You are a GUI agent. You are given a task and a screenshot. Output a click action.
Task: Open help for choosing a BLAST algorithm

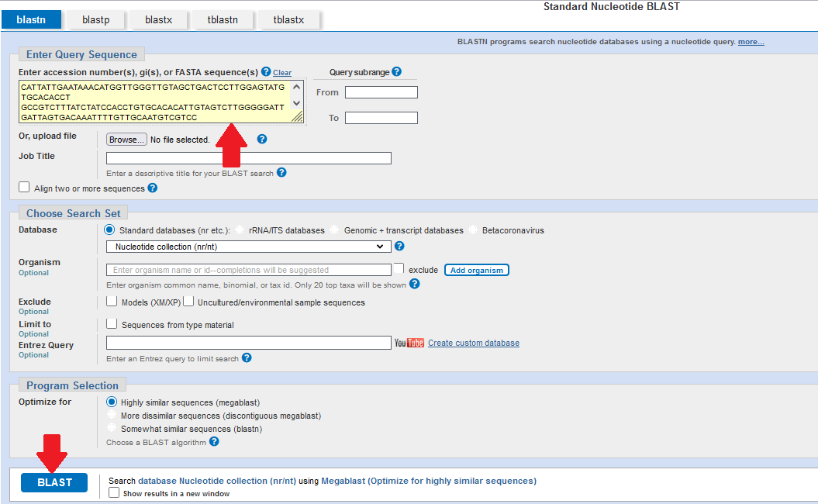(215, 441)
